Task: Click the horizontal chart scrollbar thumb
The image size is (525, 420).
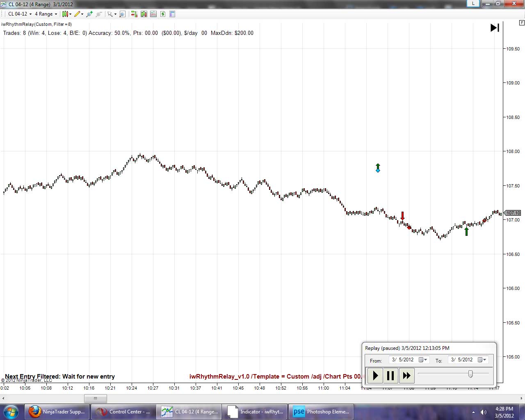Action: click(95, 398)
